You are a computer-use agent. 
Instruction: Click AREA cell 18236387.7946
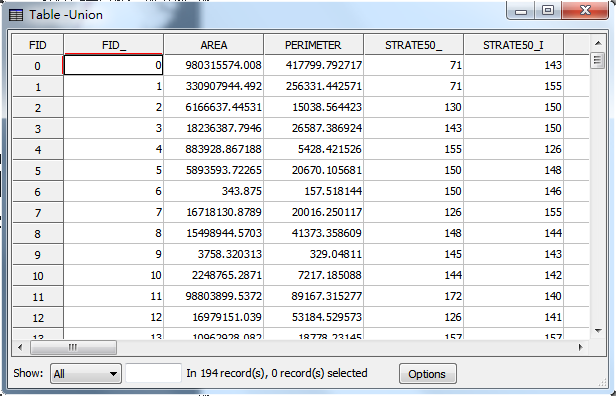[x=213, y=128]
